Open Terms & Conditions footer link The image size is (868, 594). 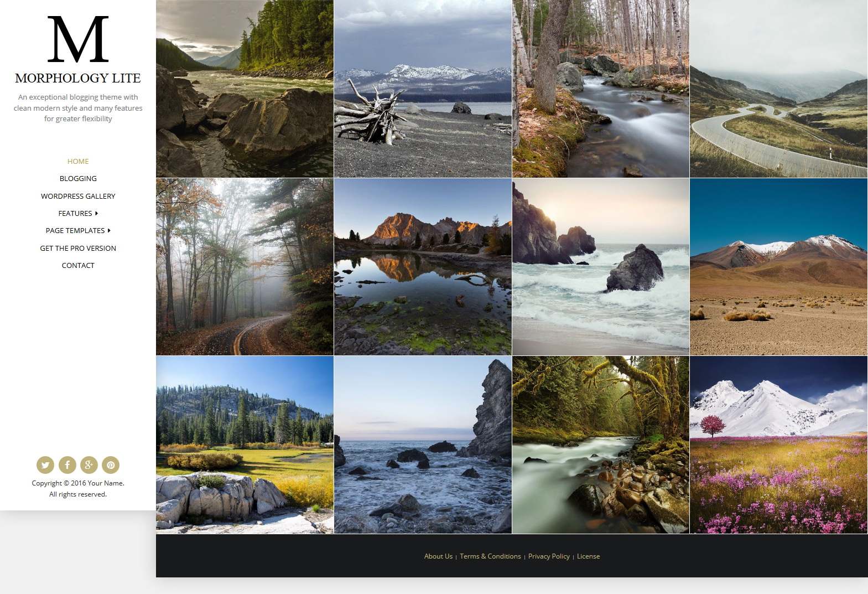pos(490,556)
